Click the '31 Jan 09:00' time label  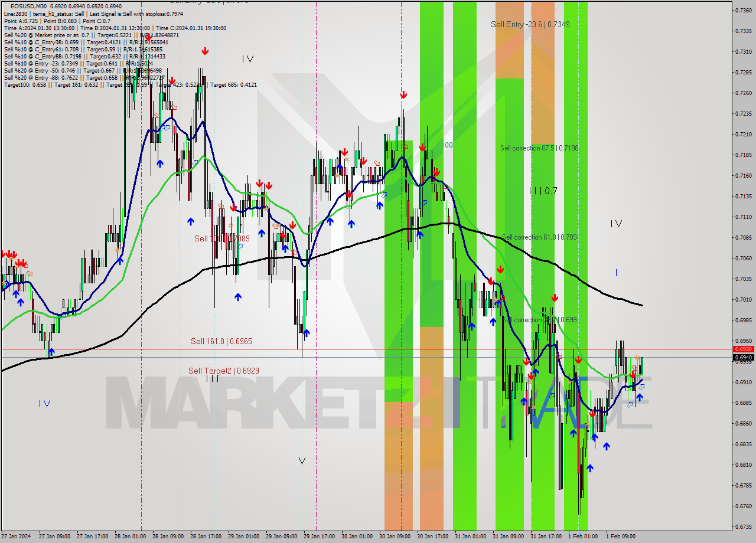(508, 537)
